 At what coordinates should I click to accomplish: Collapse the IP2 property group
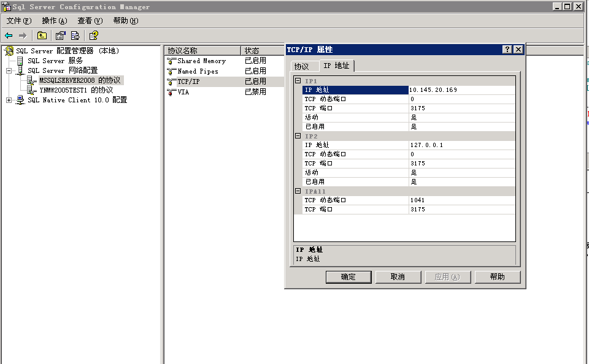(298, 136)
